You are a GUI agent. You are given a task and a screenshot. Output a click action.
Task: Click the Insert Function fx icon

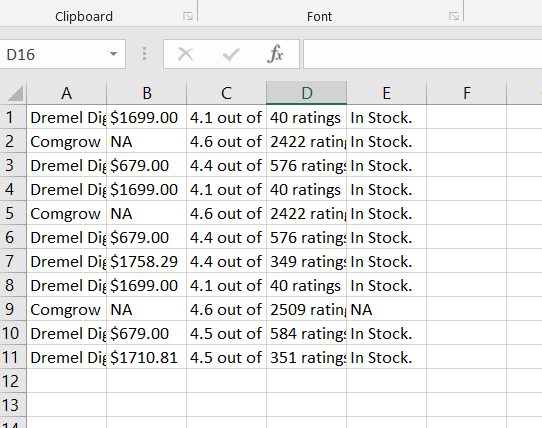[x=275, y=54]
